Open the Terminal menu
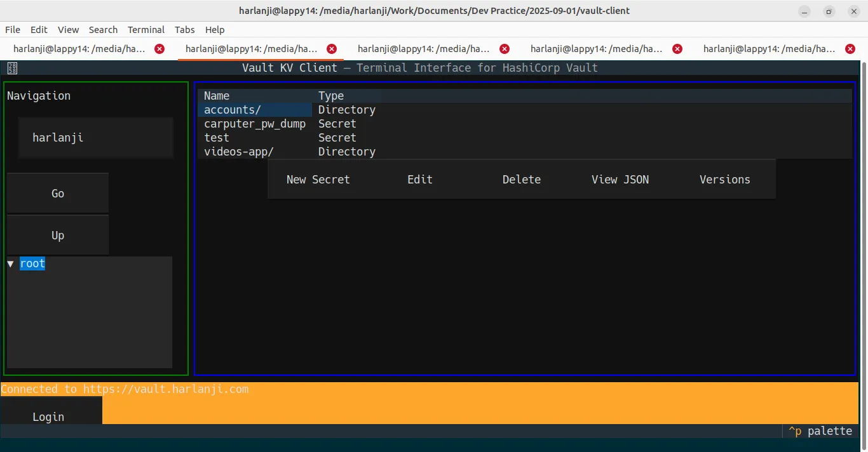 (146, 30)
